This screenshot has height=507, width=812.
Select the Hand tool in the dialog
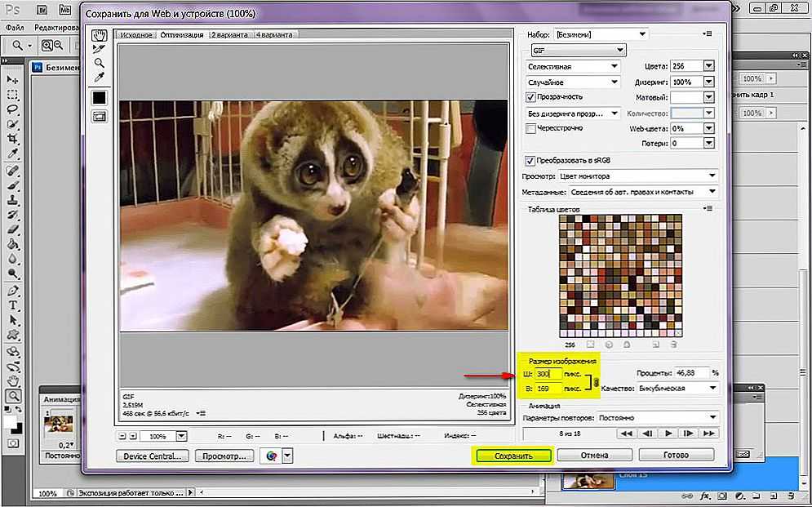tap(99, 35)
